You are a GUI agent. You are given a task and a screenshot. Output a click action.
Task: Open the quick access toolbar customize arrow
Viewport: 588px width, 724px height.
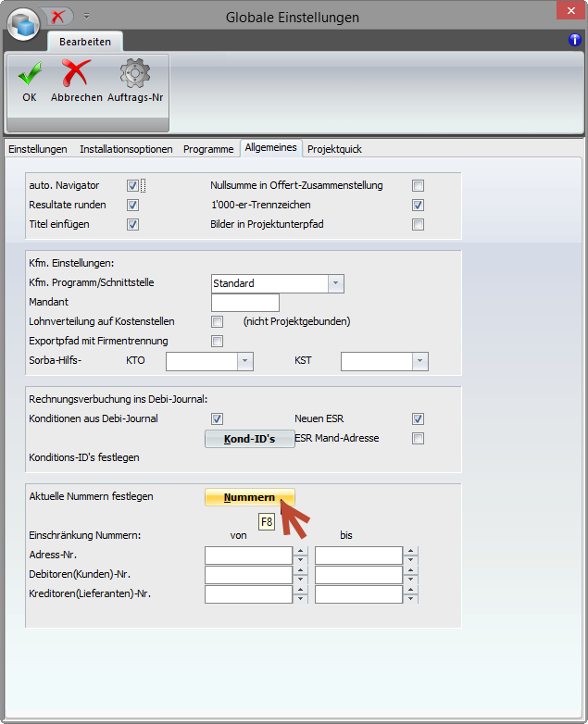coord(86,17)
